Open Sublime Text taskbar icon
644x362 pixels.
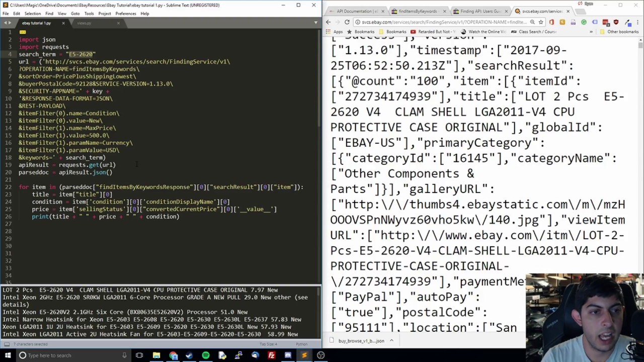tap(305, 355)
